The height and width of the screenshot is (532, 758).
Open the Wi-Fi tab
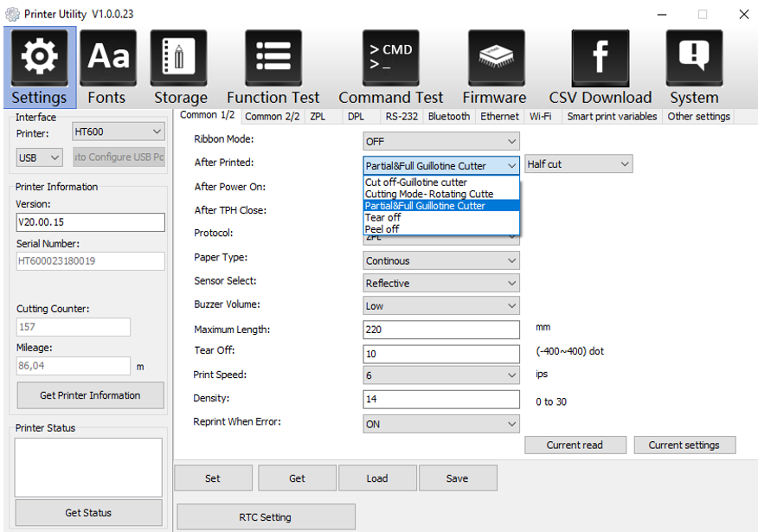[541, 117]
